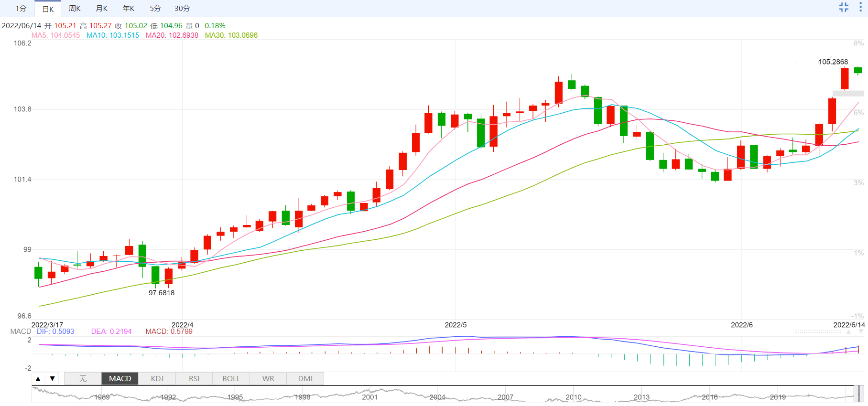Viewport: 868px width, 406px height.
Task: Click the 2019 marker on overview timeline
Action: 778,397
